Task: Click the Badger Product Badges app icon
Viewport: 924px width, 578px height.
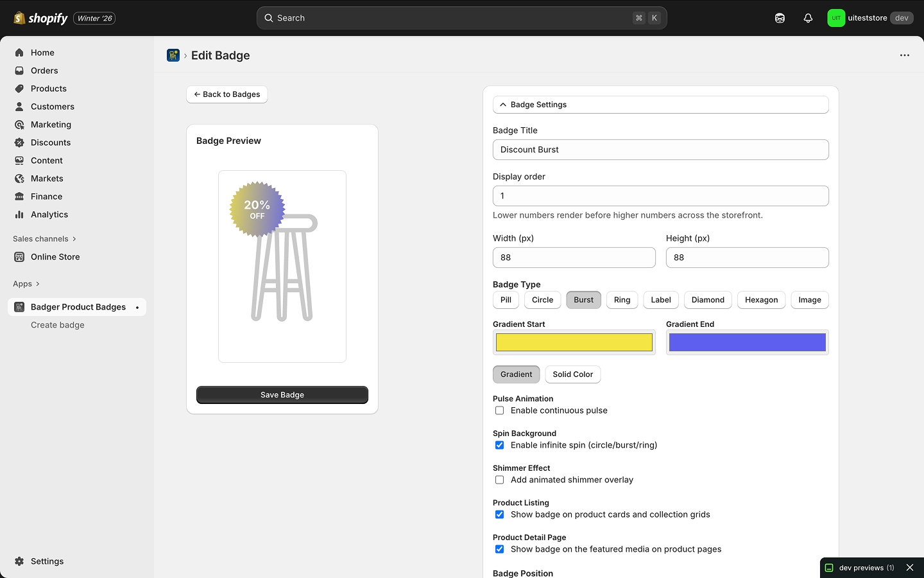Action: [x=19, y=307]
